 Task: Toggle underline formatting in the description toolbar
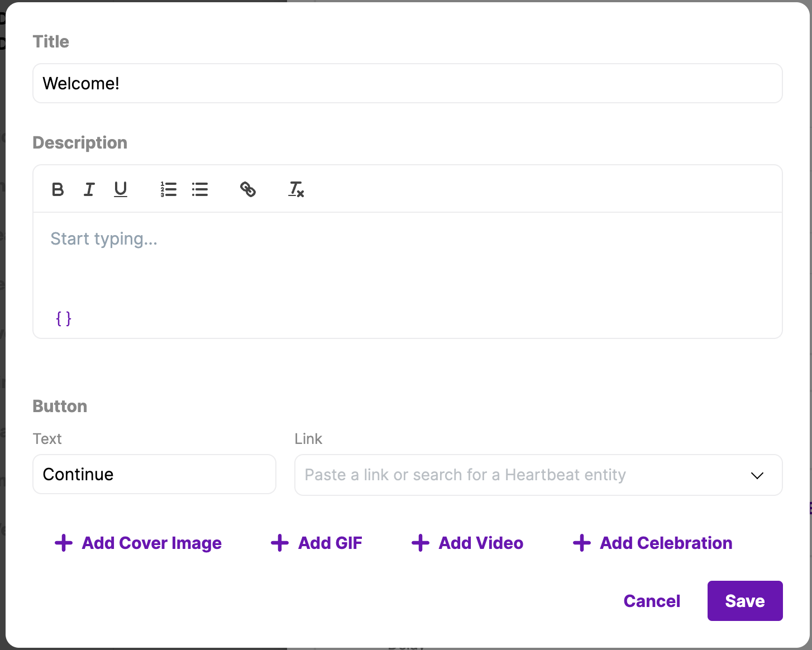coord(121,190)
